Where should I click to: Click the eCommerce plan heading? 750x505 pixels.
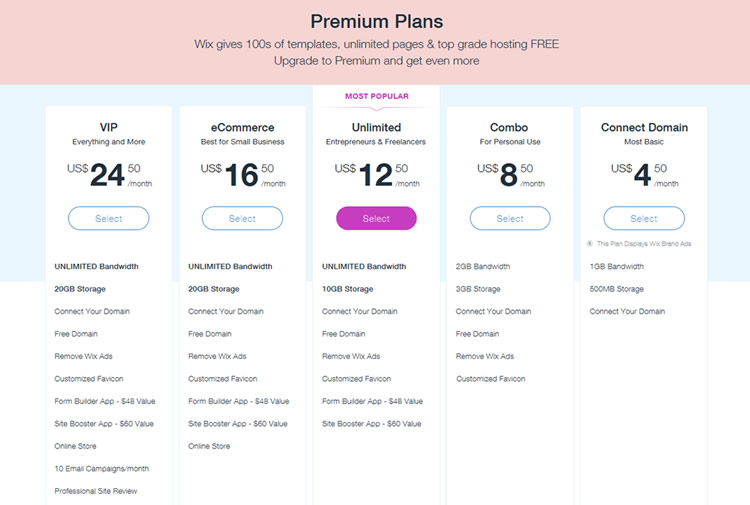click(x=242, y=128)
